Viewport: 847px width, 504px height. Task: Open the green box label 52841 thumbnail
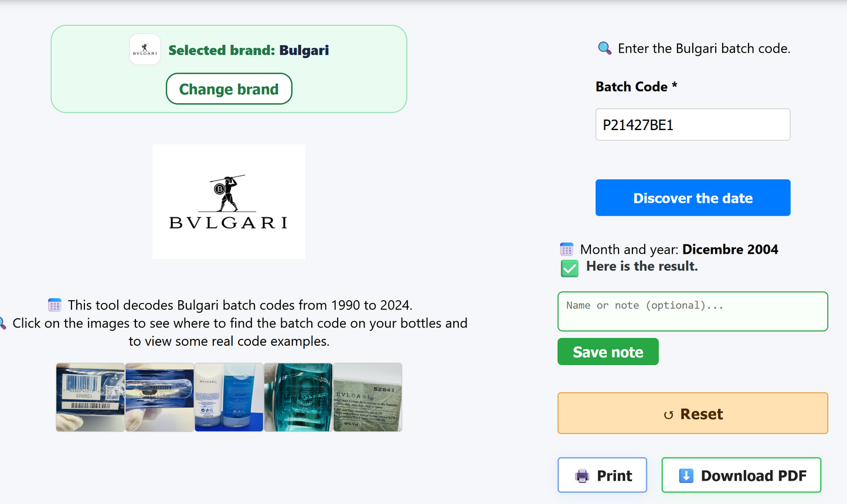pyautogui.click(x=368, y=397)
